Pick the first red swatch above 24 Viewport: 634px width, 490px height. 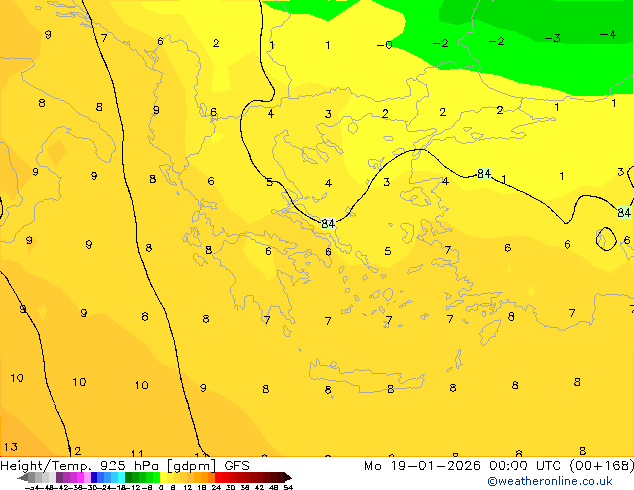(218, 477)
